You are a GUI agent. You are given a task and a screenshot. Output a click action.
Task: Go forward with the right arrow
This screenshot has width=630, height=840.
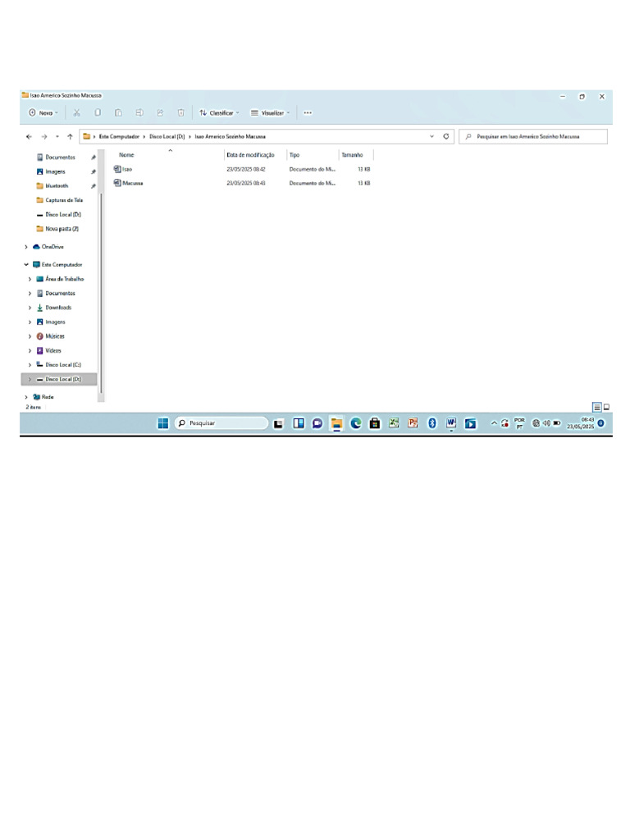pos(44,137)
